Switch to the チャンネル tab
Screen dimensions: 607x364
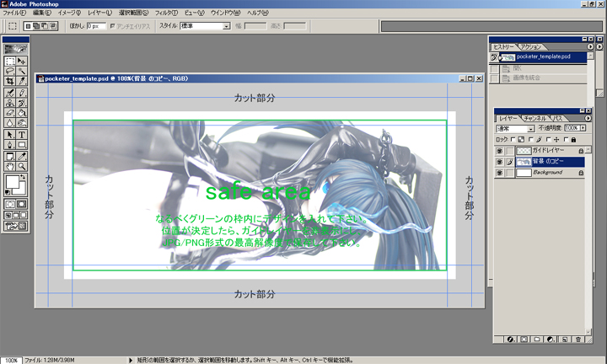coord(535,118)
